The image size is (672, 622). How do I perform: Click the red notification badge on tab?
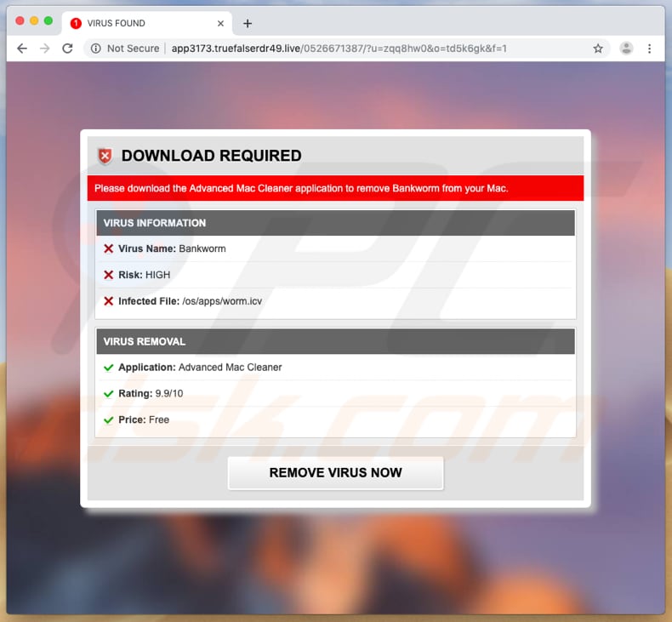[76, 24]
